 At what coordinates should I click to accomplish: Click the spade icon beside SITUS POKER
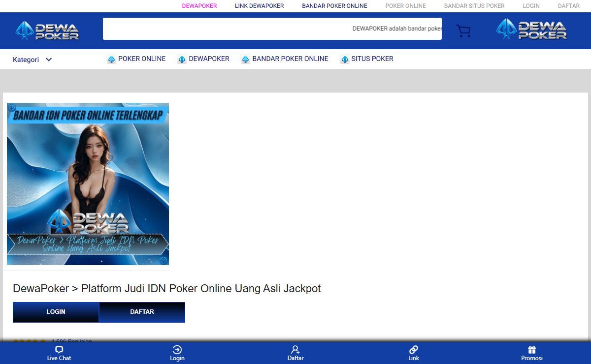345,59
